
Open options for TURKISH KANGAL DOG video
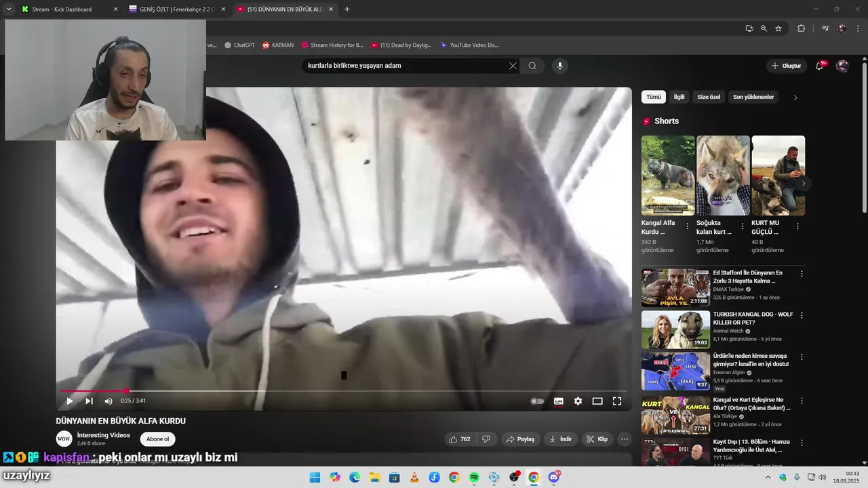[x=802, y=315]
